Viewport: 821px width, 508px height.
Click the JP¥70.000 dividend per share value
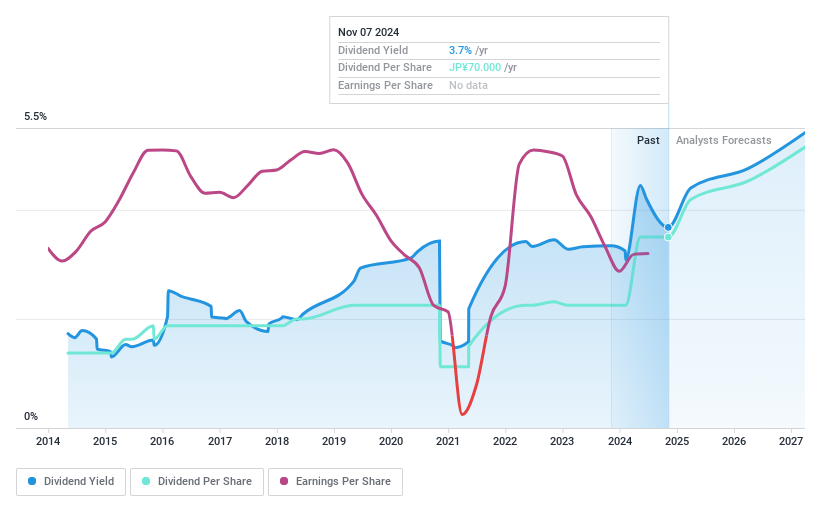tap(475, 67)
